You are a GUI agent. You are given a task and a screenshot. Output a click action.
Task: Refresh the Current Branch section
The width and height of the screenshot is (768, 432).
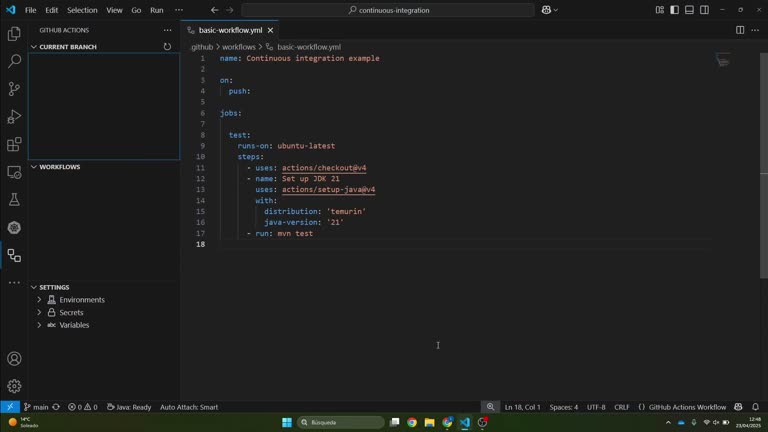click(x=167, y=47)
